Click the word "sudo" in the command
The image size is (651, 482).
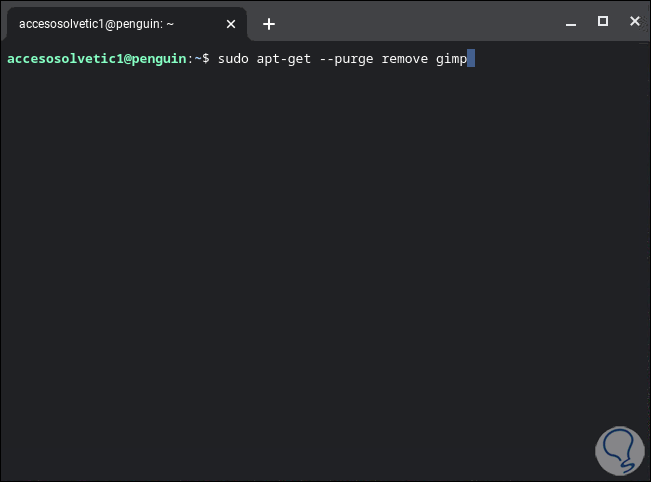(232, 59)
